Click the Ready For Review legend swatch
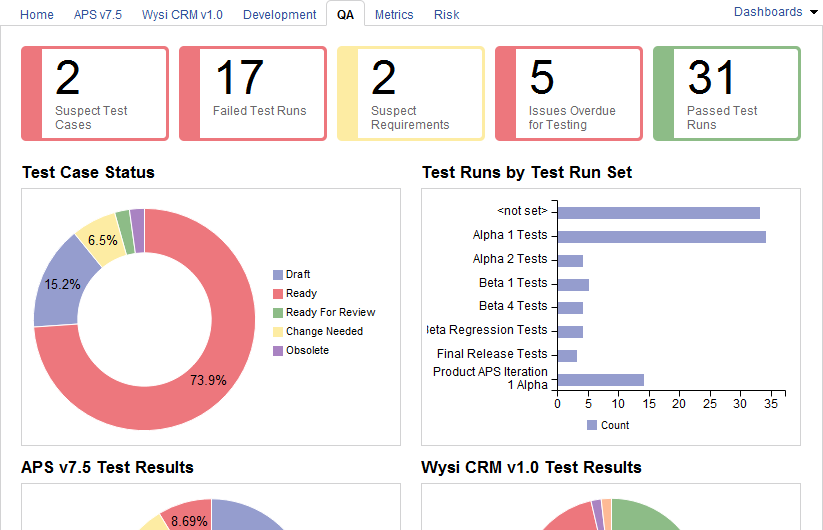 tap(278, 313)
